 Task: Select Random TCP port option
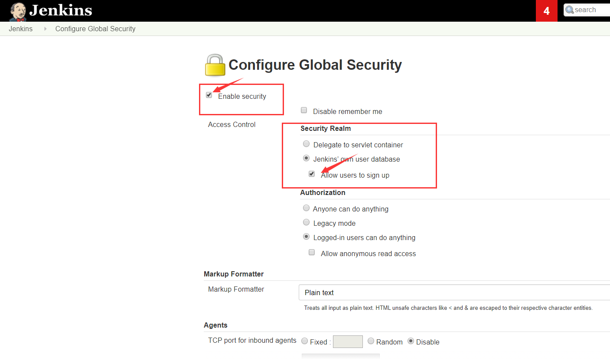[x=371, y=341]
